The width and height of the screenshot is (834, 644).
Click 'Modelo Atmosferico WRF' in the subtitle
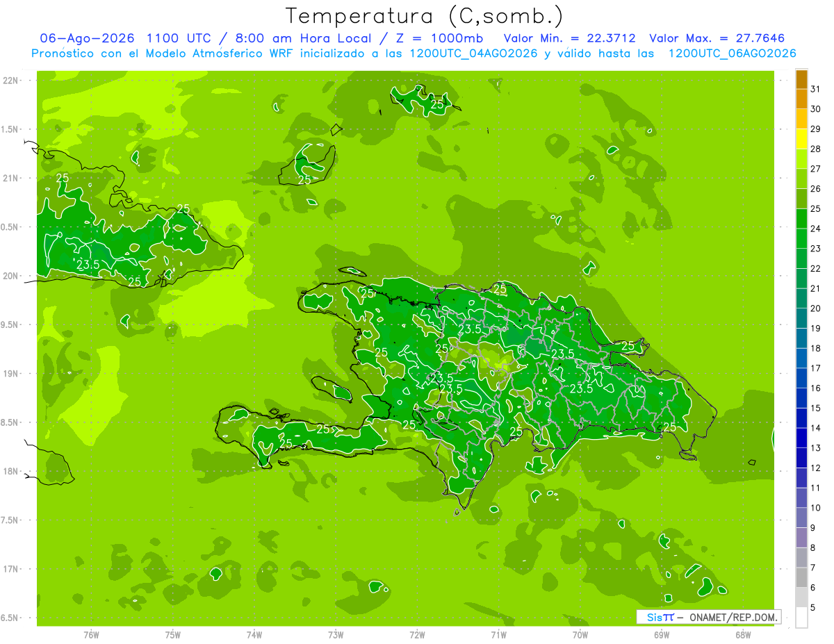[x=229, y=53]
